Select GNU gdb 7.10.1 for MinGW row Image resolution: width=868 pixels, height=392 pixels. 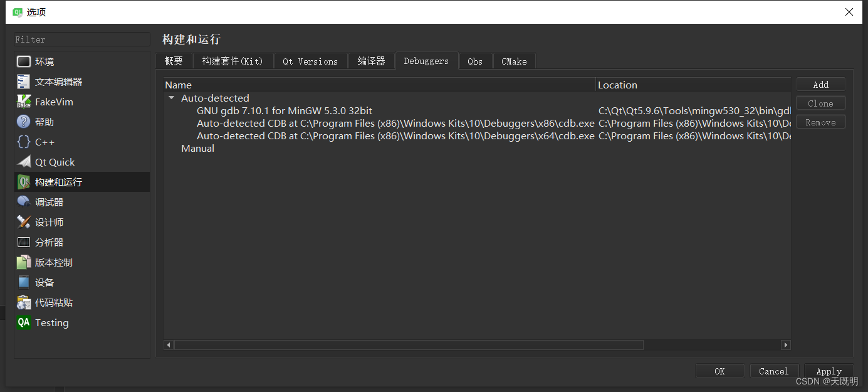point(476,110)
